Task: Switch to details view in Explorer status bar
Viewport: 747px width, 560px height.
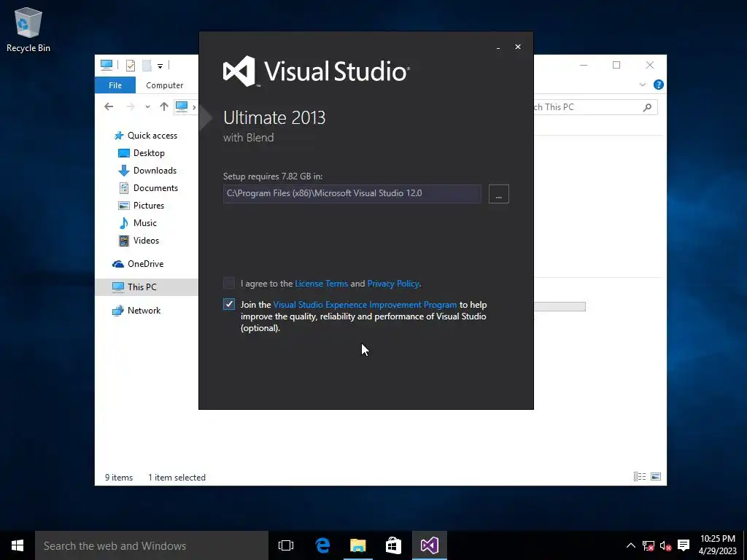Action: [639, 477]
